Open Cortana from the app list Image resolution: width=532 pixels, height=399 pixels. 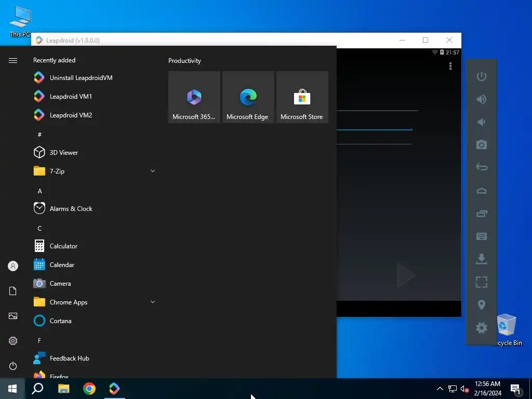tap(95, 321)
